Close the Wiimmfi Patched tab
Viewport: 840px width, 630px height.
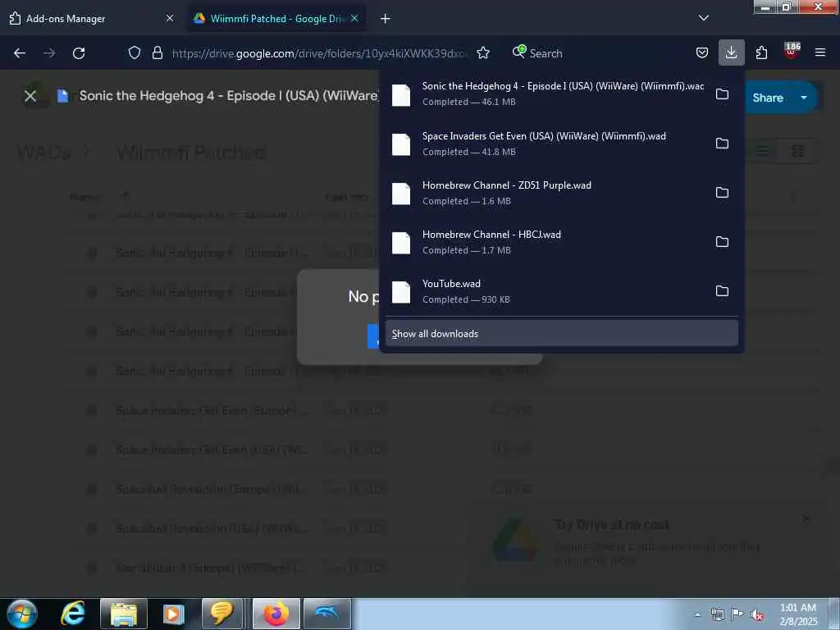tap(354, 18)
